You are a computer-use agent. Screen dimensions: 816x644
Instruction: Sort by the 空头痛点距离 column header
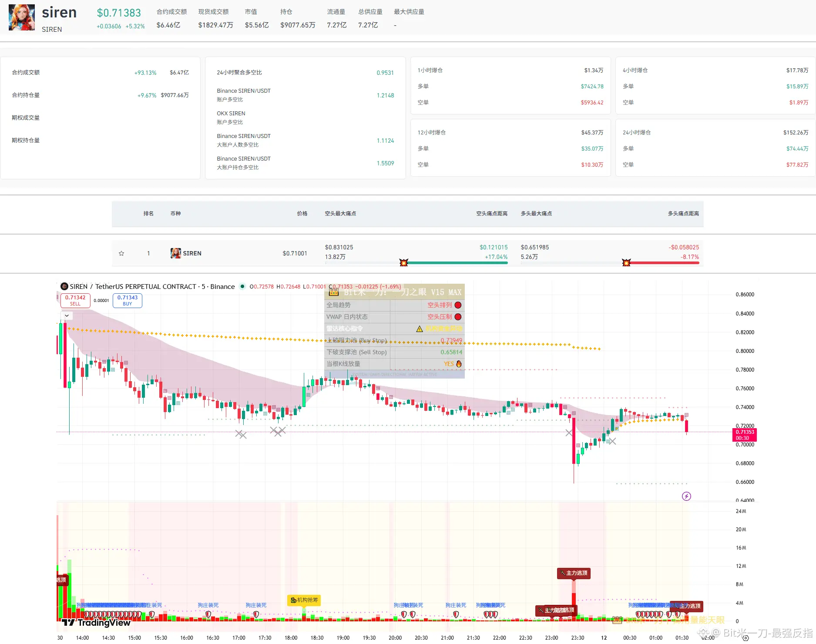[x=492, y=214]
